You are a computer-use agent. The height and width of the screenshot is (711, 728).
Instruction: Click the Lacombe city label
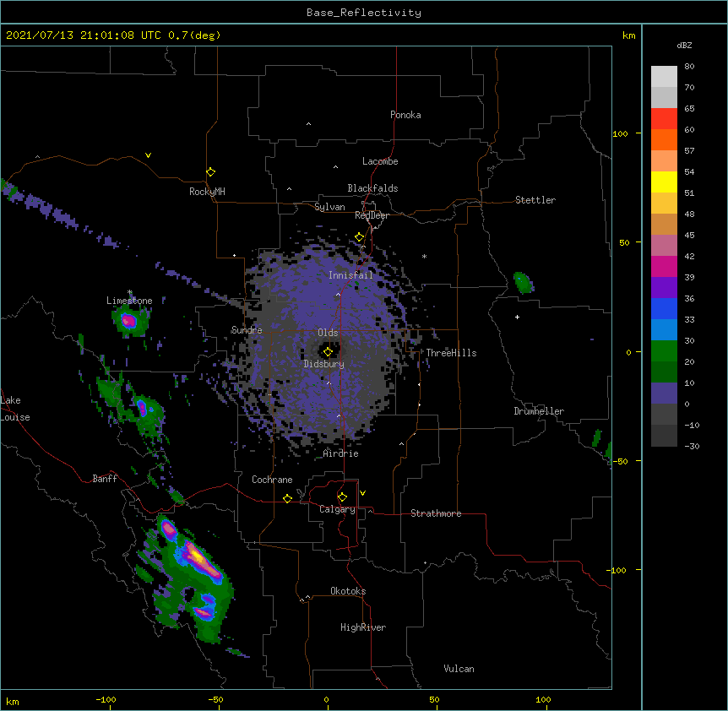380,161
